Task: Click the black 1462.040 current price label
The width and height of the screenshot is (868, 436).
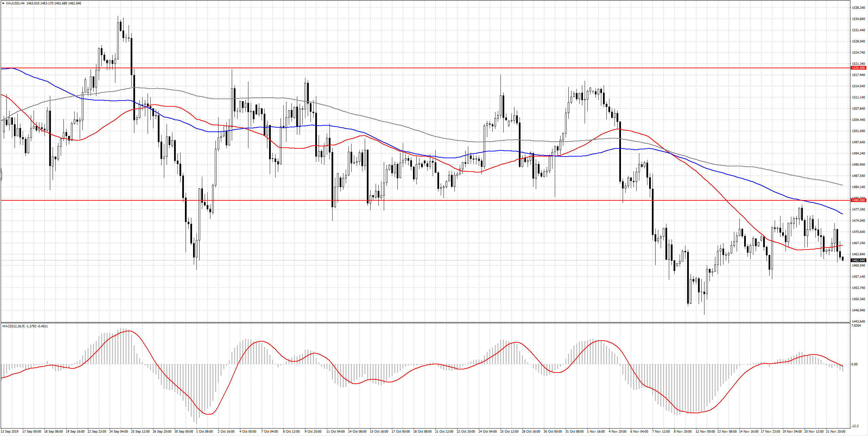Action: [859, 260]
